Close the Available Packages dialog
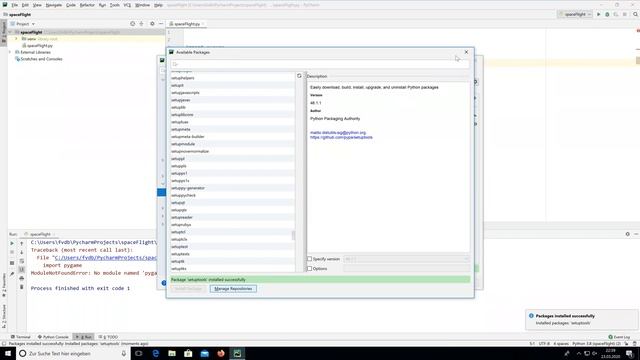640x360 pixels. [466, 52]
